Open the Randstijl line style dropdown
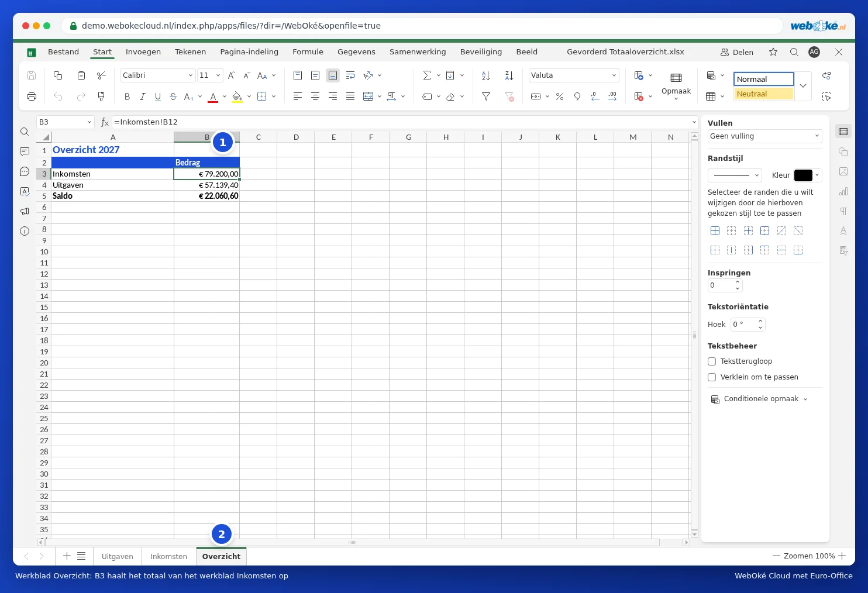The width and height of the screenshot is (868, 593). 735,175
